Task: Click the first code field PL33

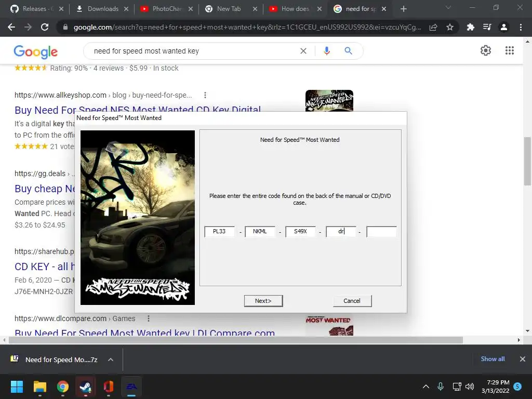Action: (x=219, y=231)
